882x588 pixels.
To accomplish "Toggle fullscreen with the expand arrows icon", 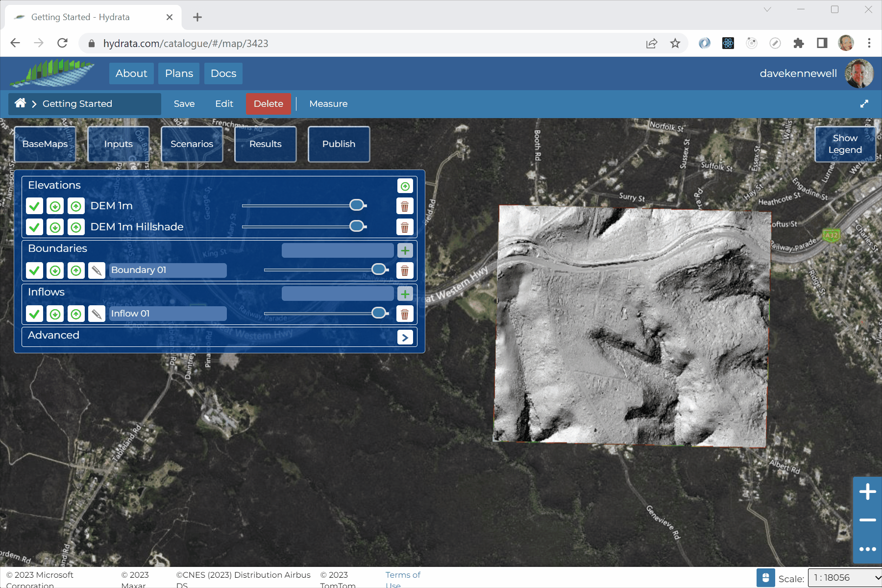I will 864,104.
